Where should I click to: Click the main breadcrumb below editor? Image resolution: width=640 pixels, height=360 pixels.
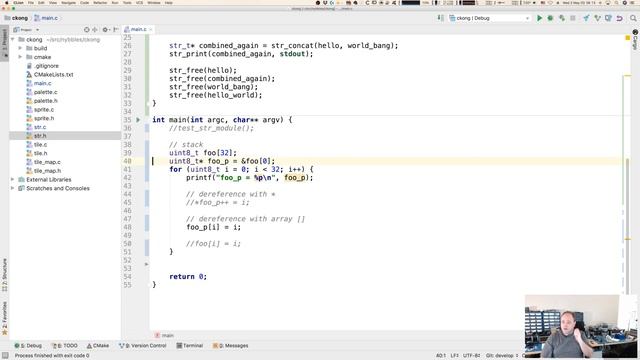click(164, 336)
